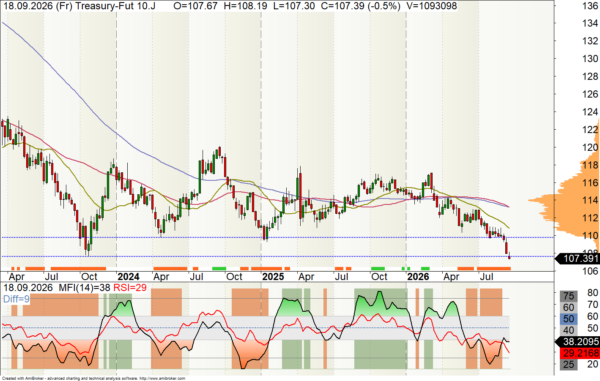Select the blue 50 level box on the indicator scale

click(569, 319)
